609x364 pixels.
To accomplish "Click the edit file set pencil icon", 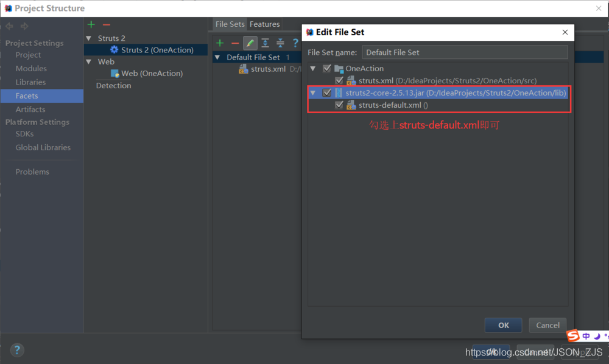I will pyautogui.click(x=250, y=43).
